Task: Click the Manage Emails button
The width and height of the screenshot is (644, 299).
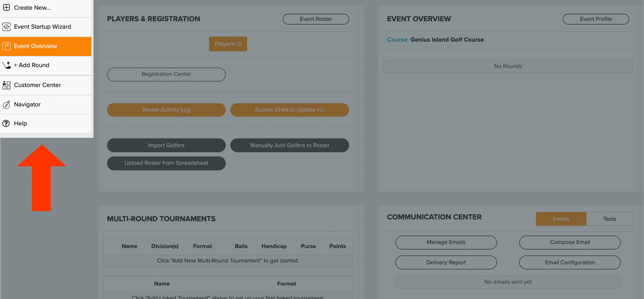Action: click(x=446, y=242)
